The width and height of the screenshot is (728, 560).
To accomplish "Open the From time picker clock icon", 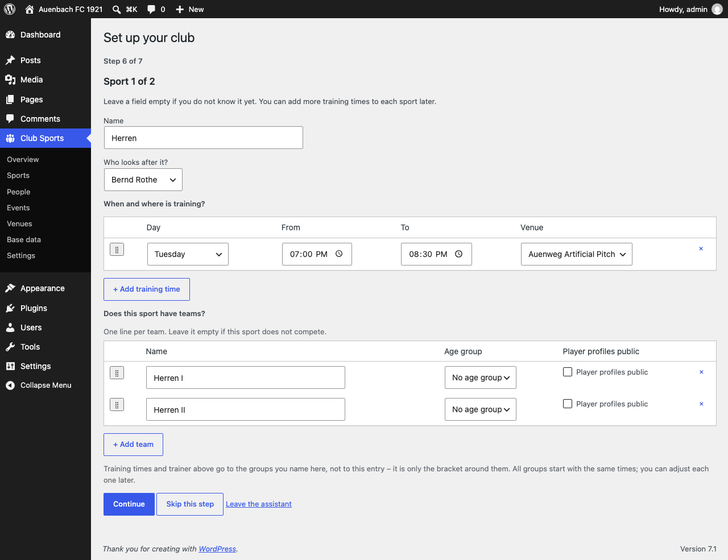I will pos(339,254).
